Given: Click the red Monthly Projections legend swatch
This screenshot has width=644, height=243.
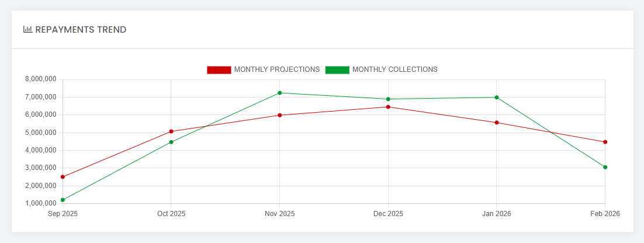Looking at the screenshot, I should [x=219, y=70].
